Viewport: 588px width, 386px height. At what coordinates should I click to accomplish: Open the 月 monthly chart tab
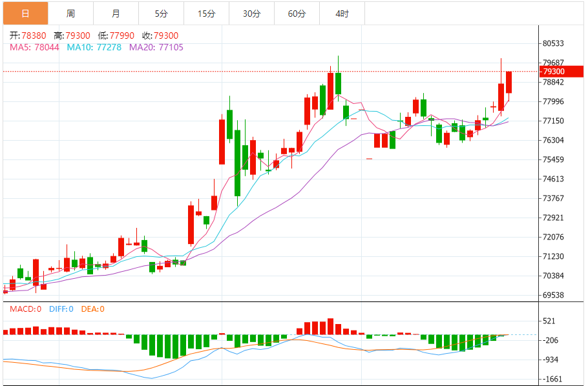pyautogui.click(x=116, y=13)
